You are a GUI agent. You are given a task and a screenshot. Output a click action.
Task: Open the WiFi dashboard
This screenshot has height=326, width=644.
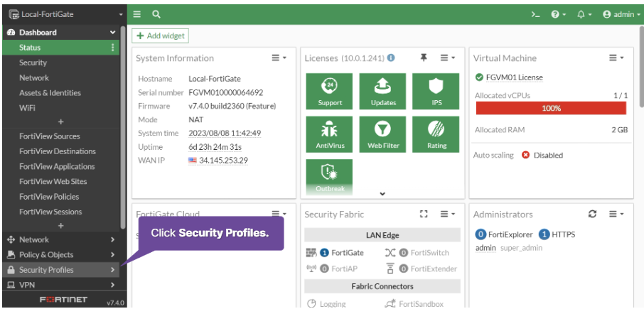[27, 108]
